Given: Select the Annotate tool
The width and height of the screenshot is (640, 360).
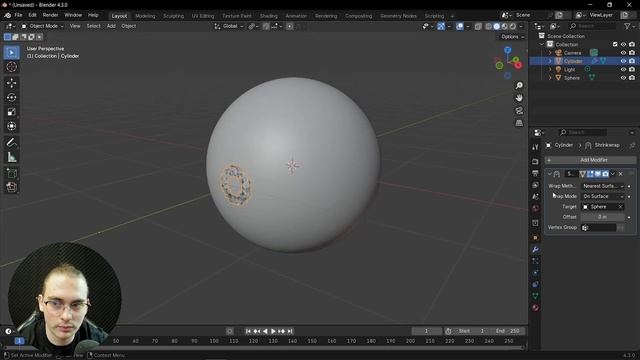Looking at the screenshot, I should tap(11, 142).
